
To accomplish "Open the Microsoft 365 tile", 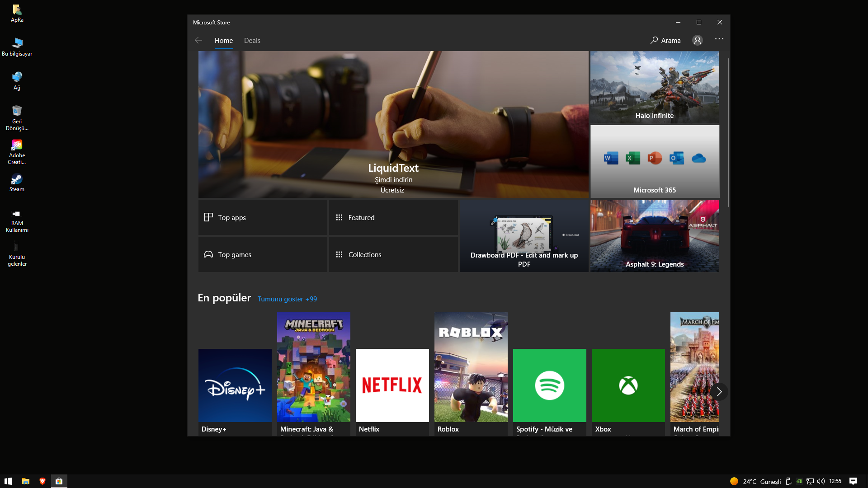I will (655, 161).
